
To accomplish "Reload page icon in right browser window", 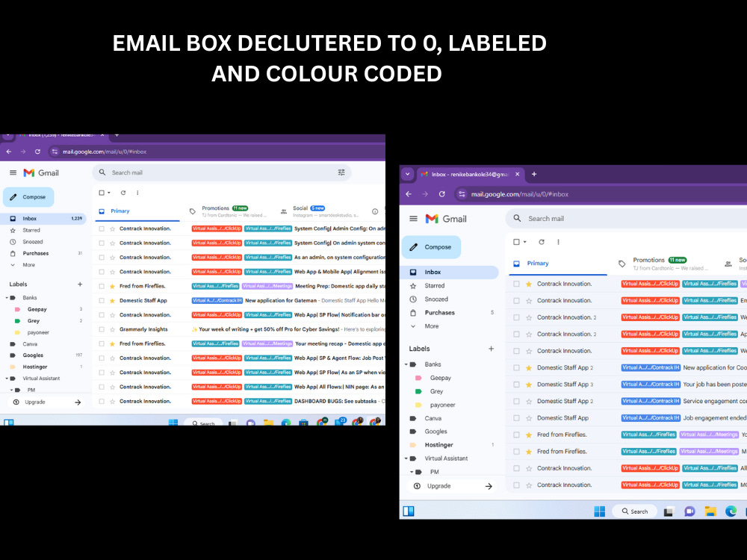I will 442,194.
